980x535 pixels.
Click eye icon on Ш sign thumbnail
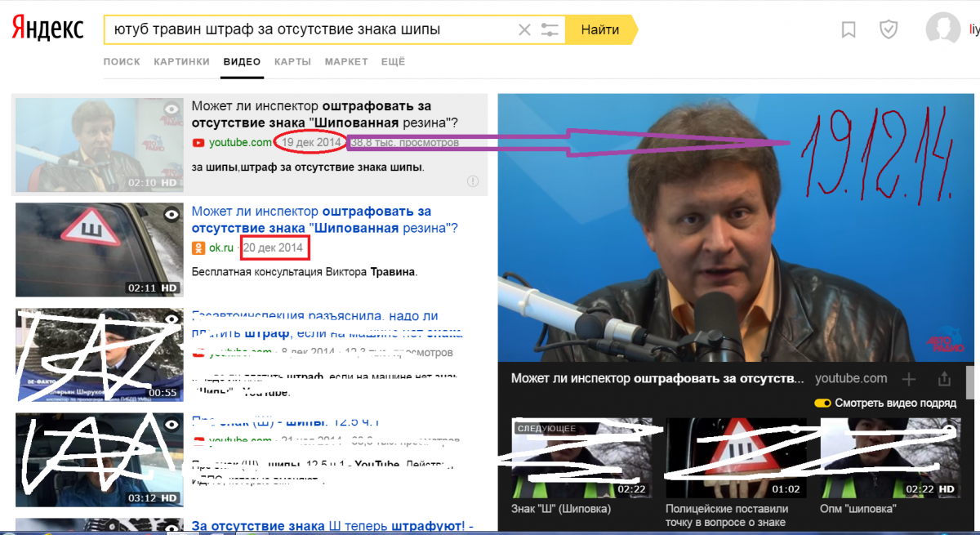(x=171, y=214)
